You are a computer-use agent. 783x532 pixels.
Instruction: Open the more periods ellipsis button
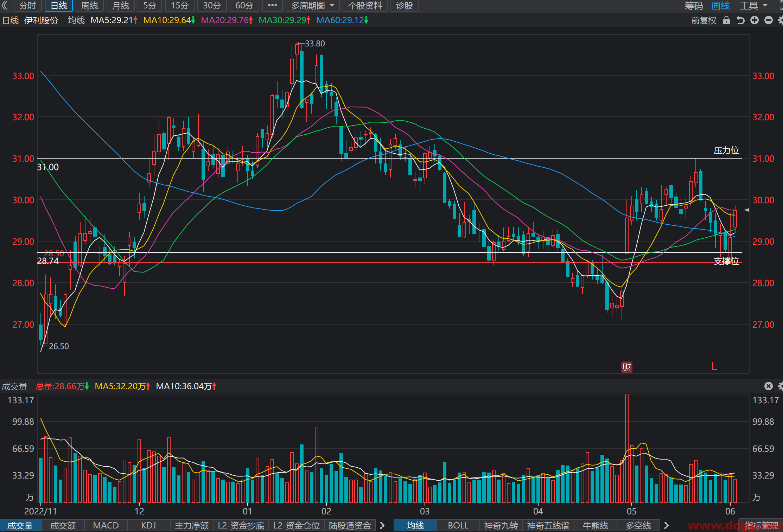[272, 6]
